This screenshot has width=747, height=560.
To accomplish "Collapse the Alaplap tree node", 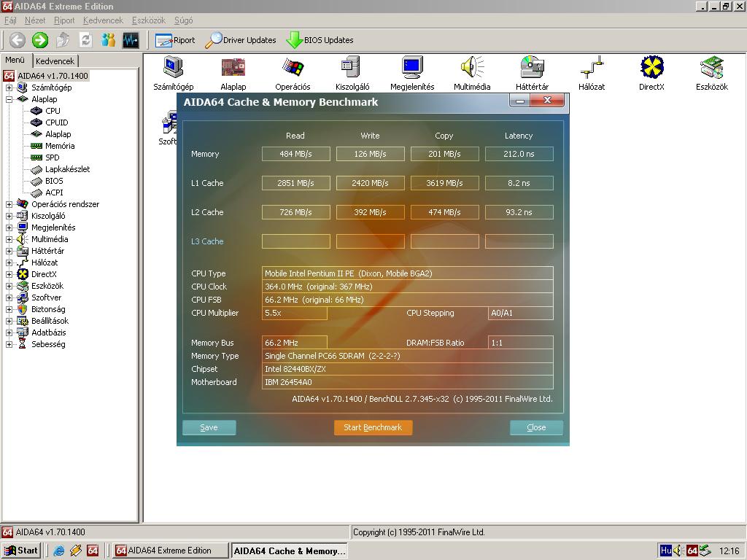I will 9,99.
